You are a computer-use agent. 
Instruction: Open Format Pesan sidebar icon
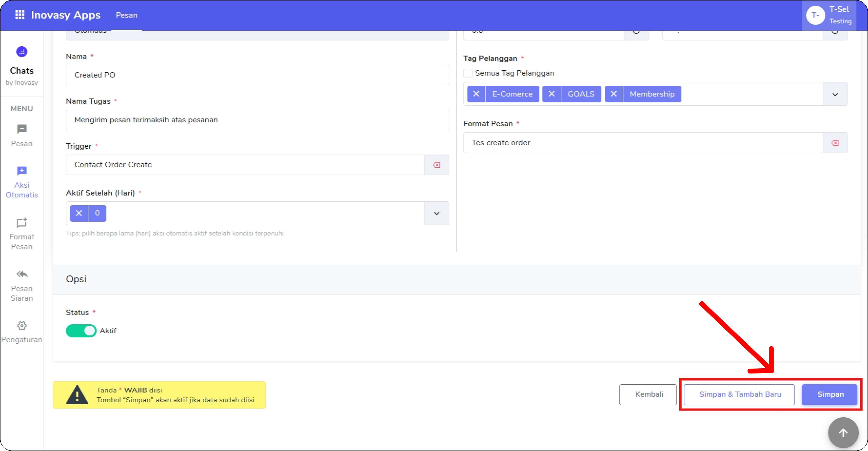tap(22, 223)
